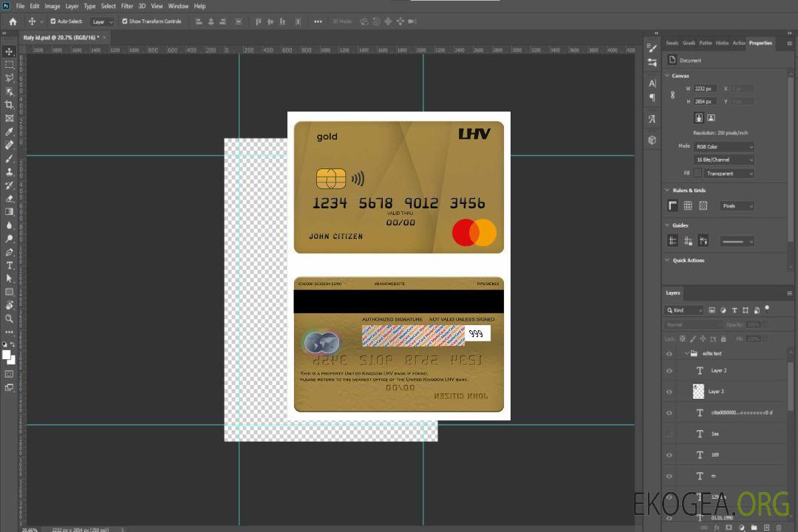
Task: Open the Filter menu
Action: [127, 6]
